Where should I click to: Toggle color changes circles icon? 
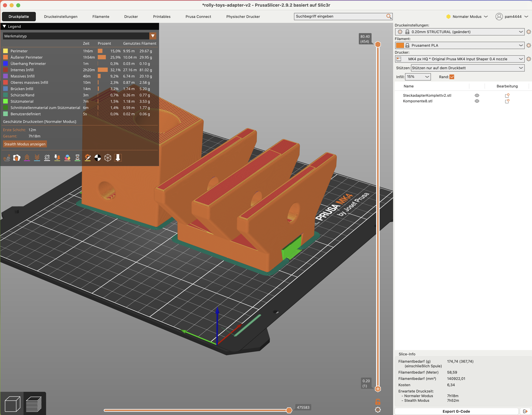click(x=67, y=158)
